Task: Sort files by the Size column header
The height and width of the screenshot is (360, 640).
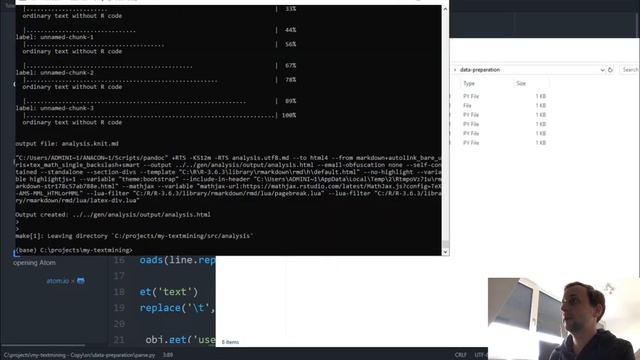Action: coord(521,83)
